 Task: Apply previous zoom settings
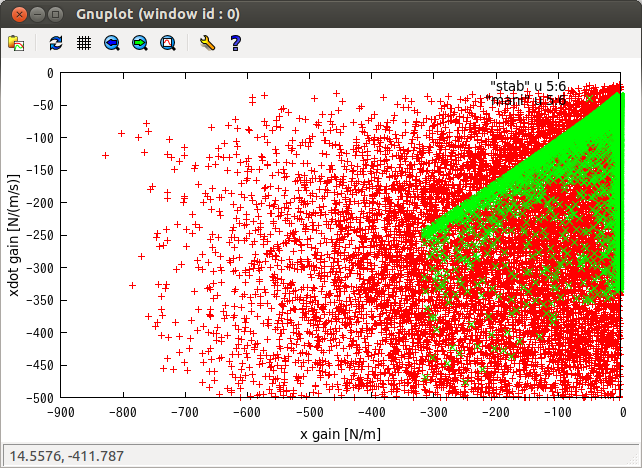(x=112, y=43)
